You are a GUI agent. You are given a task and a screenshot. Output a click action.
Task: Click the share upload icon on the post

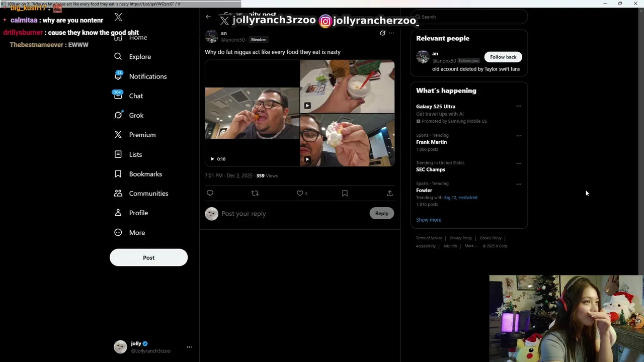[389, 193]
